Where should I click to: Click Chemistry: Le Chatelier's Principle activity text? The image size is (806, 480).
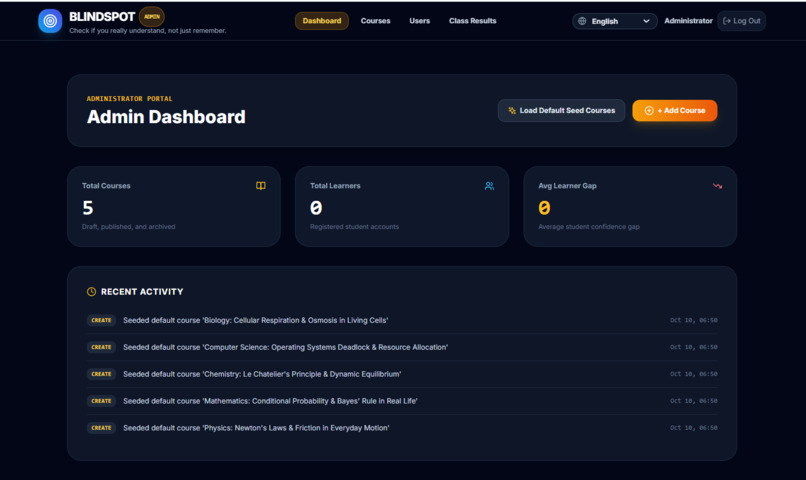[x=262, y=374]
